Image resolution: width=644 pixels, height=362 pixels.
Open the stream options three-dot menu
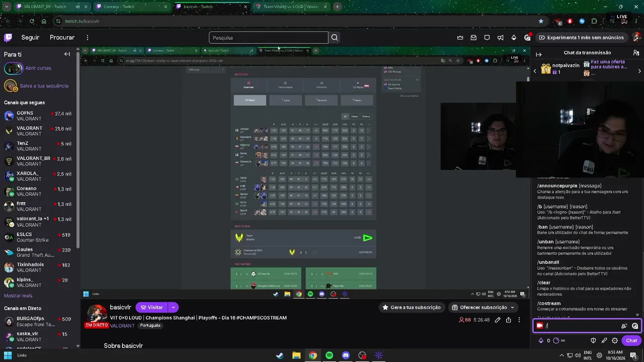[519, 320]
